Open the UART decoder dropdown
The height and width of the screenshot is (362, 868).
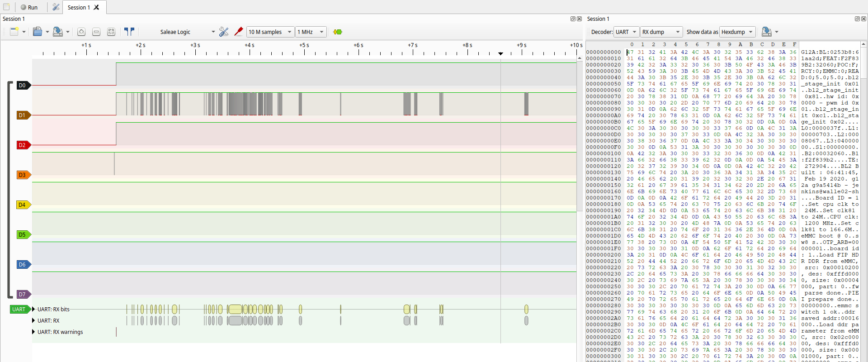(626, 32)
